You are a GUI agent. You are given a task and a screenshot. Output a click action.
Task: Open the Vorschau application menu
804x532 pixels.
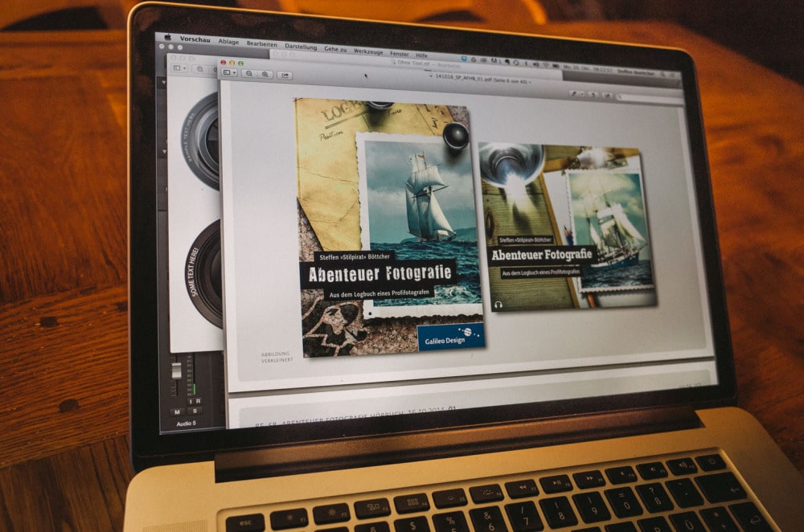coord(195,39)
